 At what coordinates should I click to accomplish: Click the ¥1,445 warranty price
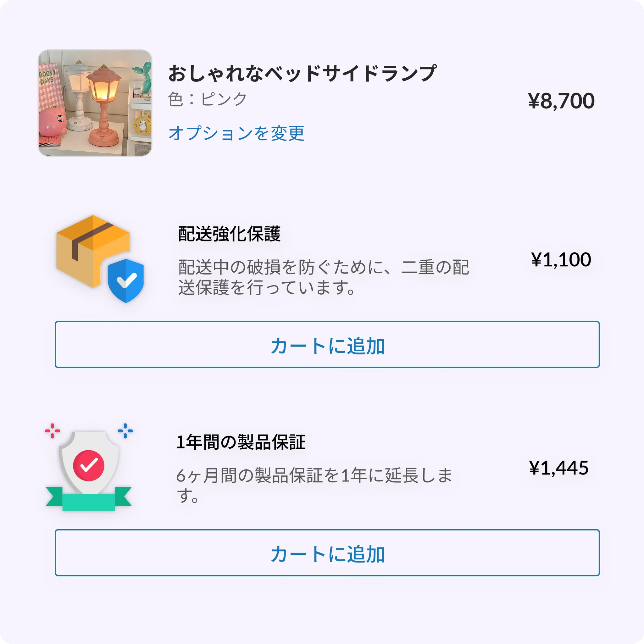[559, 468]
